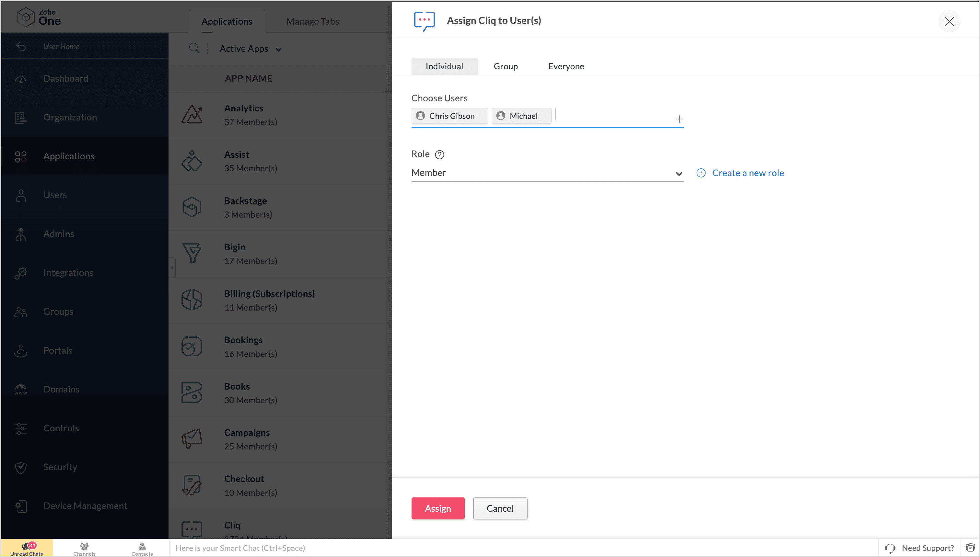
Task: Open the Portals sidebar icon
Action: coord(21,351)
